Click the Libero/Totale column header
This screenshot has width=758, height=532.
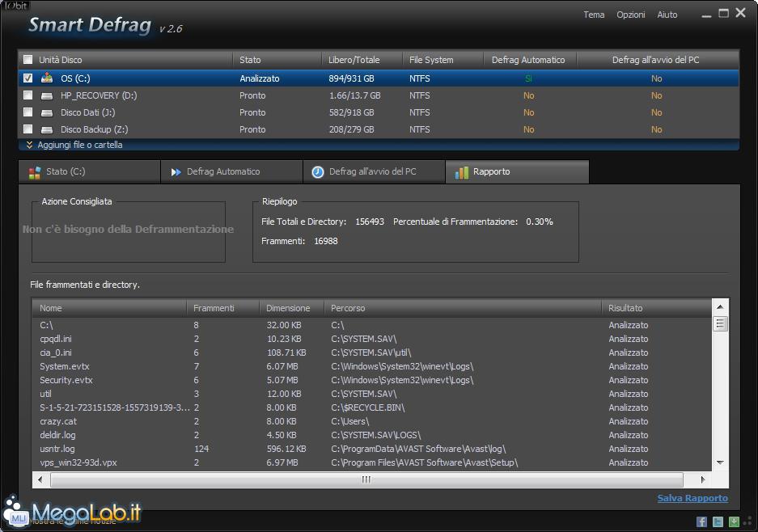(362, 60)
